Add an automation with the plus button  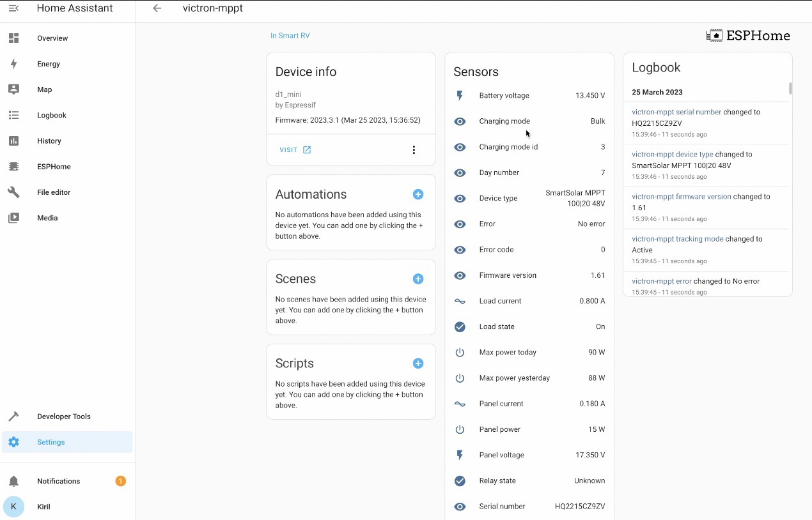[x=418, y=194]
